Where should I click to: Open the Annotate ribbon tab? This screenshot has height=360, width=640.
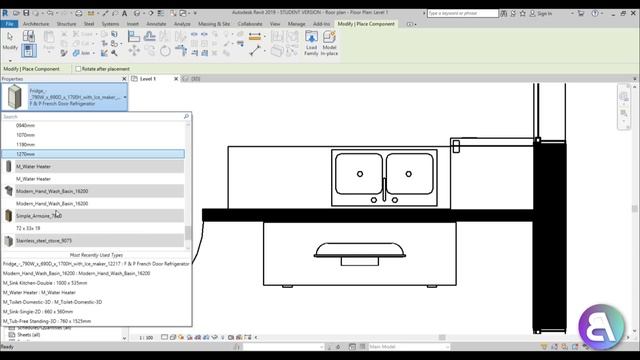click(156, 24)
